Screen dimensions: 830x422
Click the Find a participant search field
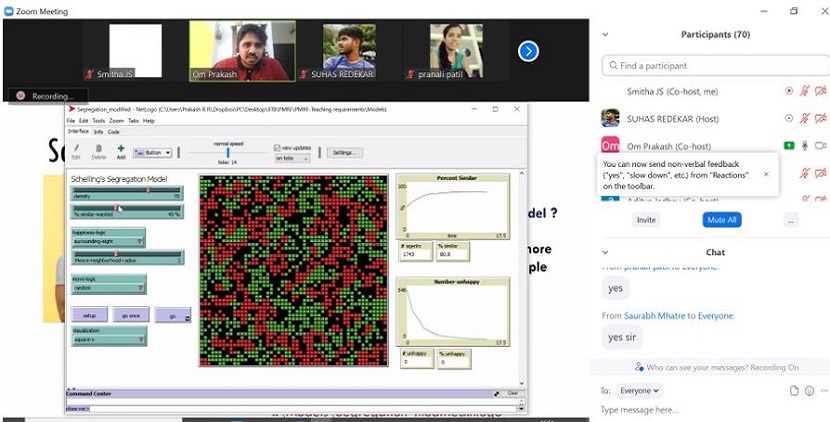[716, 66]
